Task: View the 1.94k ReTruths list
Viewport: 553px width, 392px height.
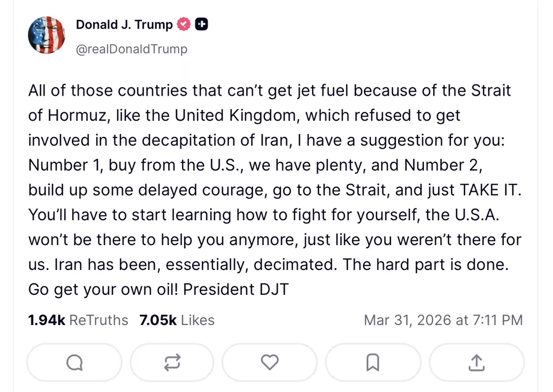Action: tap(78, 320)
